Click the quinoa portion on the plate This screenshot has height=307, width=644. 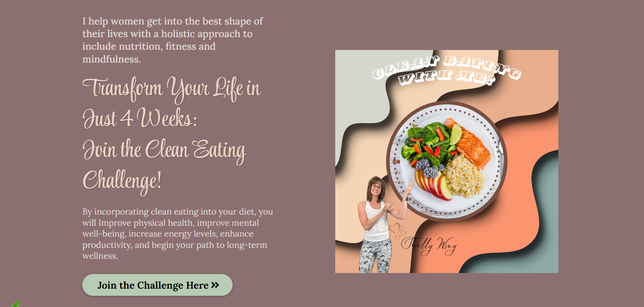464,176
